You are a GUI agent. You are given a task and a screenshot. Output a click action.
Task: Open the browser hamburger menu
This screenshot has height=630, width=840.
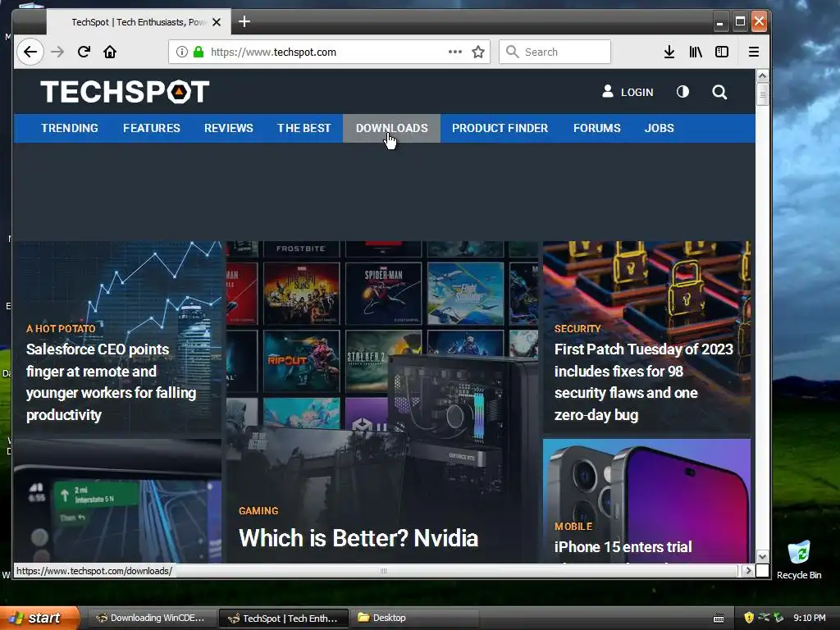tap(754, 52)
